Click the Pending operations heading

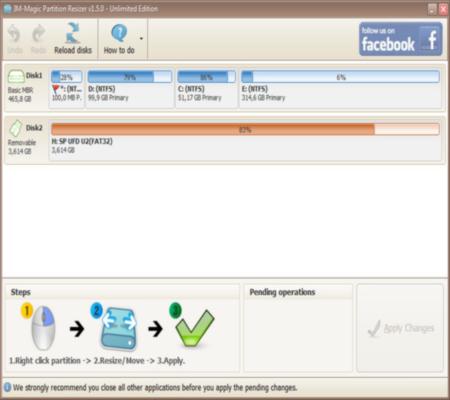(x=282, y=292)
